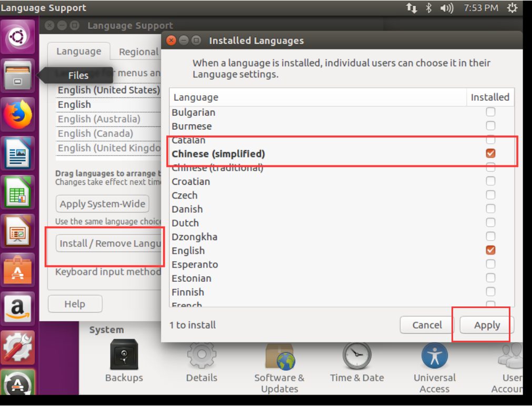Open LibreOffice Impress from the dock
This screenshot has width=532, height=406.
coord(18,231)
